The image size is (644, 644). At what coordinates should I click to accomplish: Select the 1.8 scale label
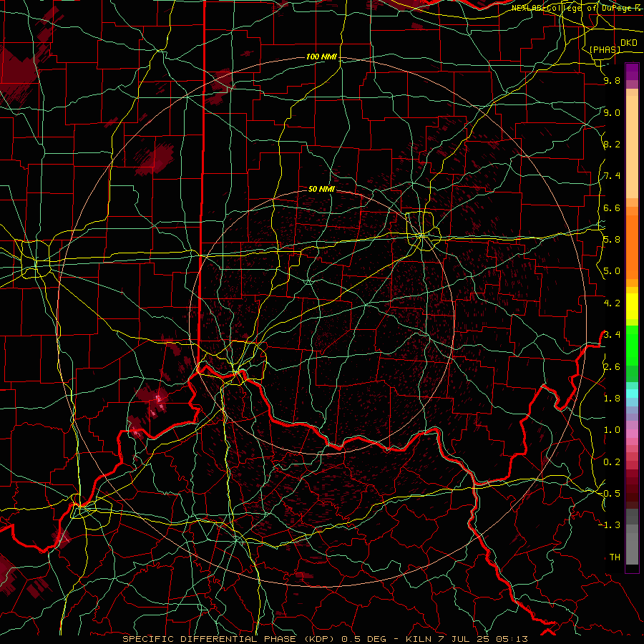[612, 398]
